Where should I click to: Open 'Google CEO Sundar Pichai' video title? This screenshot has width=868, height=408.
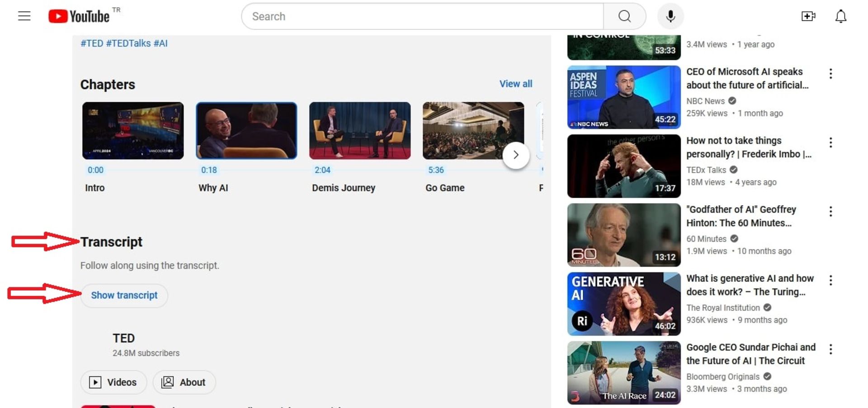(751, 354)
